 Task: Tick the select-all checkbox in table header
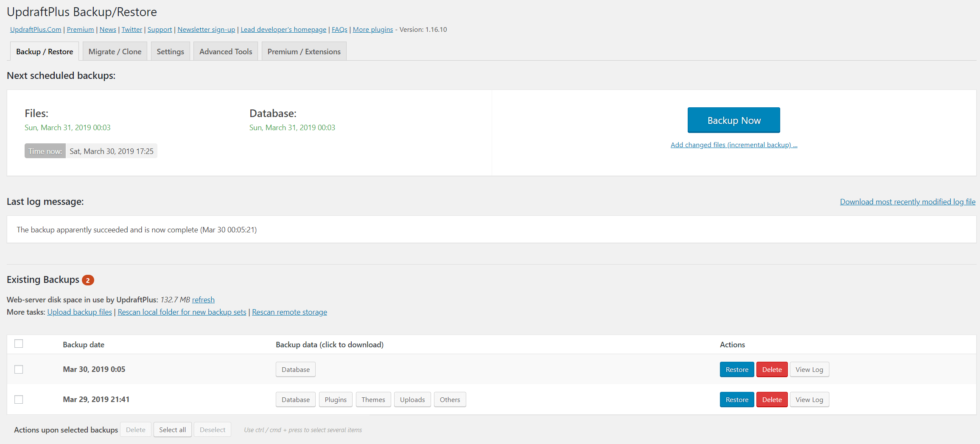tap(19, 343)
